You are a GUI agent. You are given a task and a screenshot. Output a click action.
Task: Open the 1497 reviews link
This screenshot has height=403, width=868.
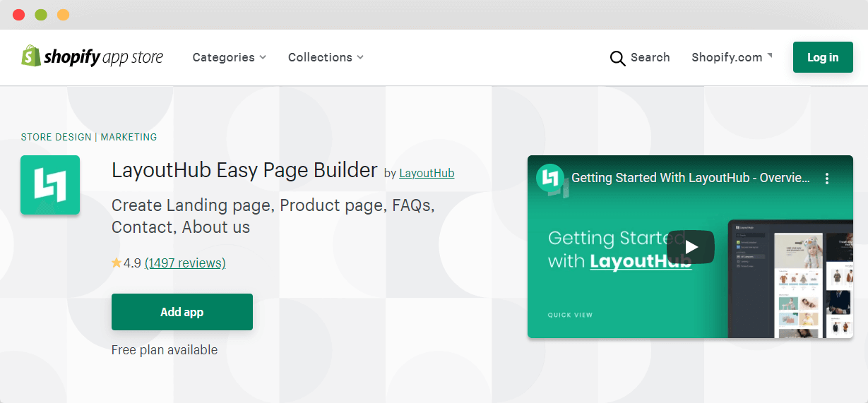(x=185, y=263)
